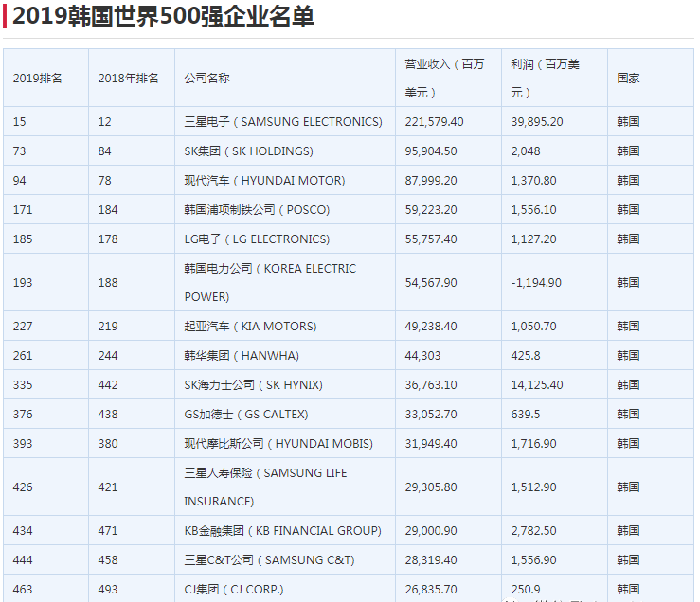Image resolution: width=700 pixels, height=602 pixels.
Task: Click 韩国 in the Samsung Electronics row
Action: click(628, 122)
